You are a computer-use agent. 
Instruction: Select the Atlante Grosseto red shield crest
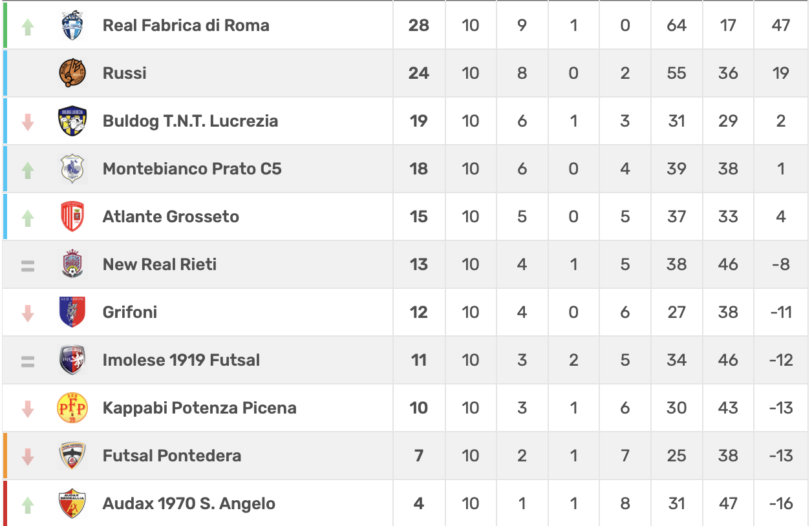(x=72, y=216)
